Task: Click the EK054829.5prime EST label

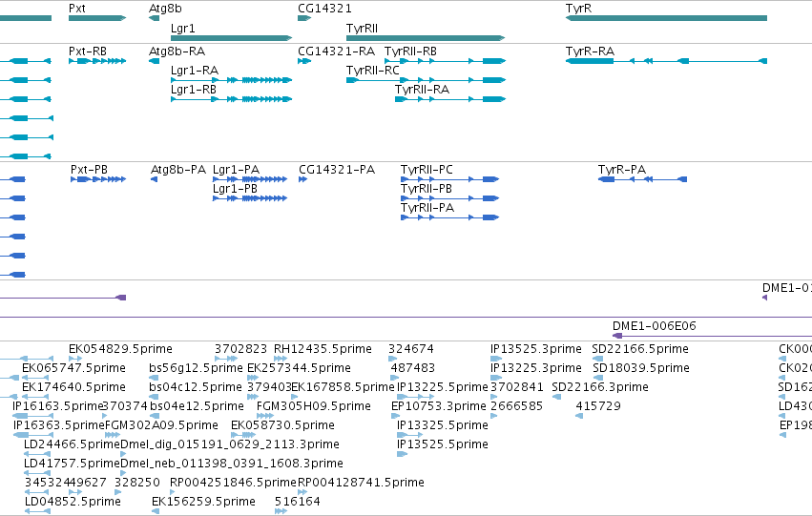Action: click(120, 349)
